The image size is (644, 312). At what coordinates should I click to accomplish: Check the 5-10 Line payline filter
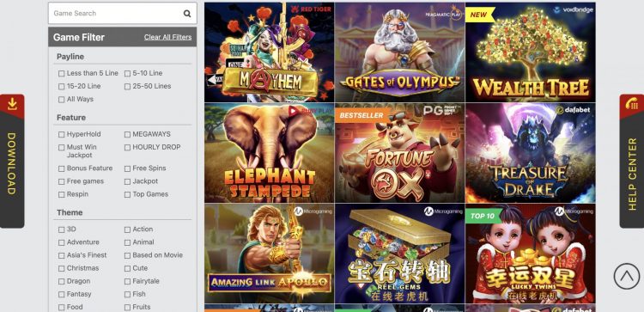click(x=127, y=74)
